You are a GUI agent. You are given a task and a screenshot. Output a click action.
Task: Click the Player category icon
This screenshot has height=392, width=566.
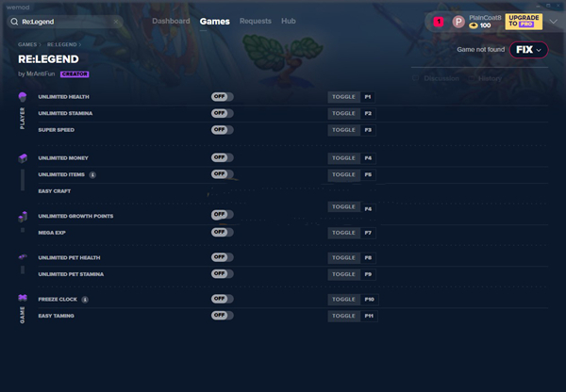(x=23, y=98)
